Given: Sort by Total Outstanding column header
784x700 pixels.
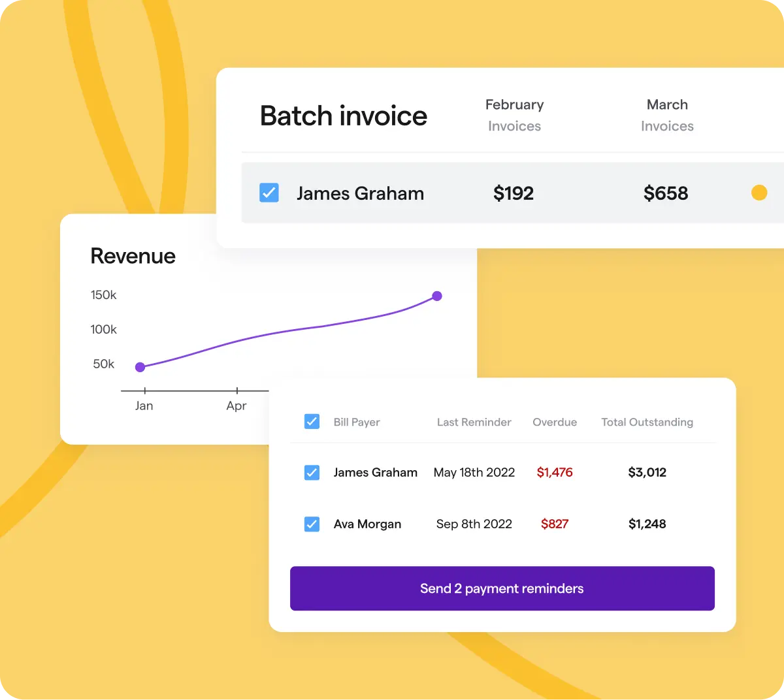Looking at the screenshot, I should [647, 422].
